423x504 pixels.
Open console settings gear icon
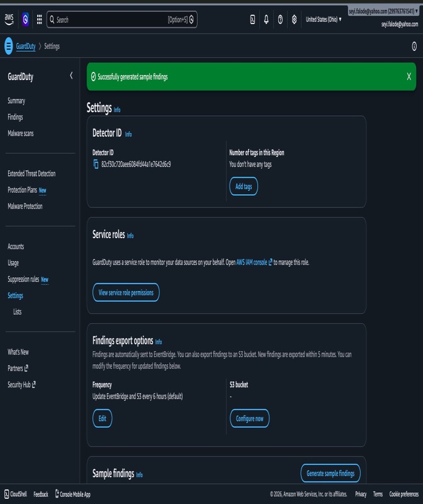pyautogui.click(x=294, y=20)
